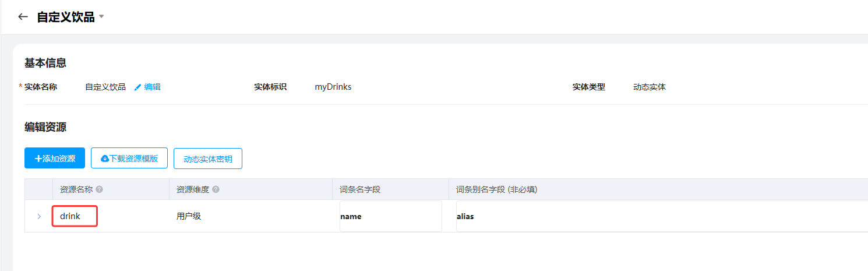Click the 添加资源 button
Viewport: 868px width, 271px height.
(x=55, y=158)
